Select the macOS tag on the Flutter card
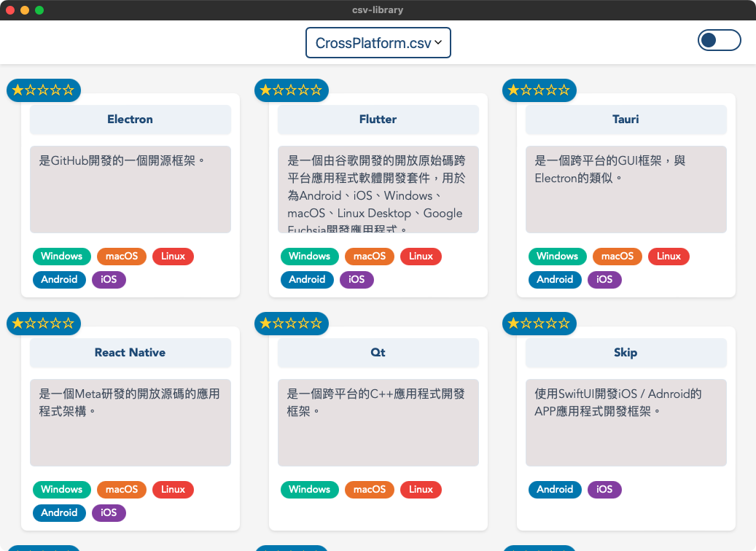The image size is (756, 551). click(x=370, y=257)
